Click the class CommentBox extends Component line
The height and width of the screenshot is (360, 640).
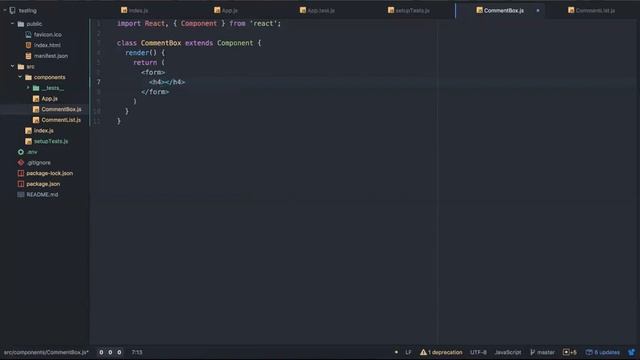click(x=189, y=43)
